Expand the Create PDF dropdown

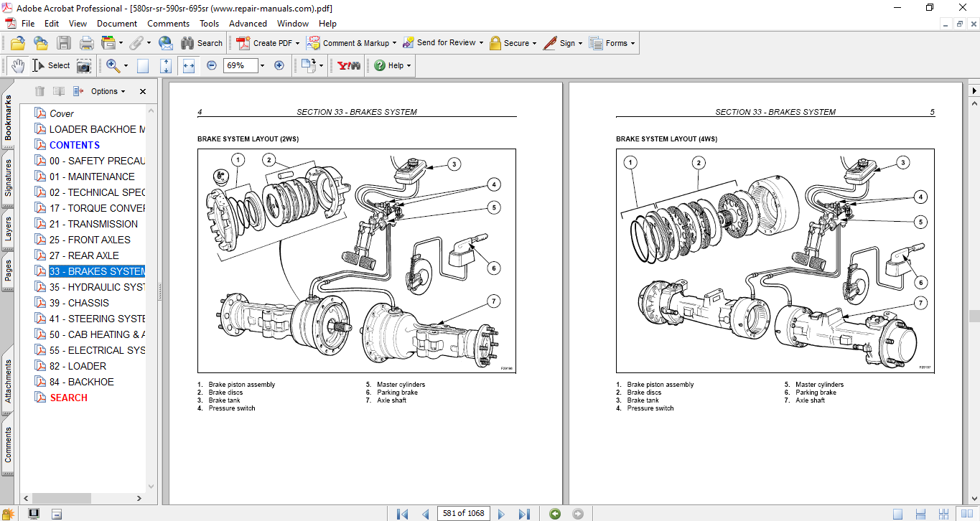(x=297, y=43)
